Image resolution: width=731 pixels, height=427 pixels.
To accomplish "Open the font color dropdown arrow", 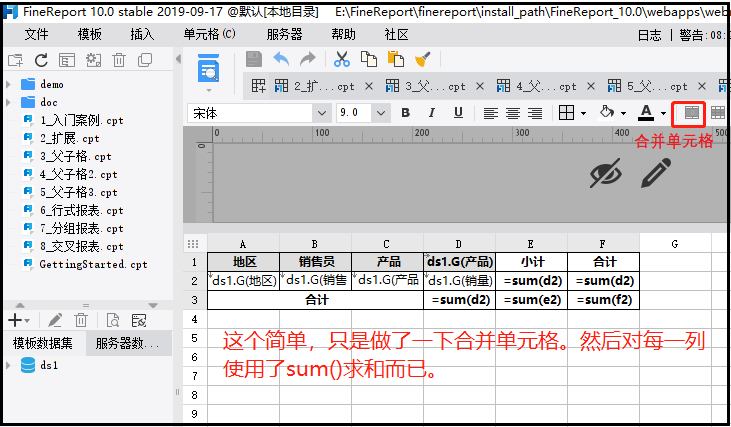I will (663, 113).
